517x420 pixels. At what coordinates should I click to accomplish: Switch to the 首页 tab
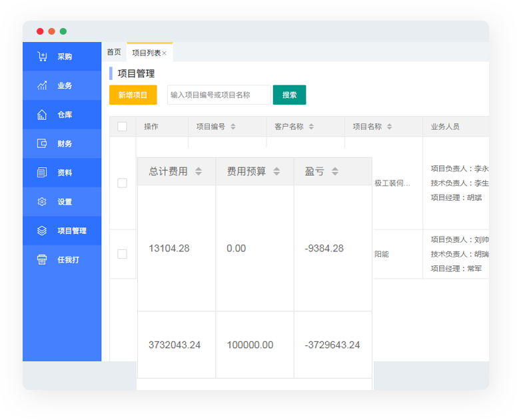pyautogui.click(x=114, y=52)
